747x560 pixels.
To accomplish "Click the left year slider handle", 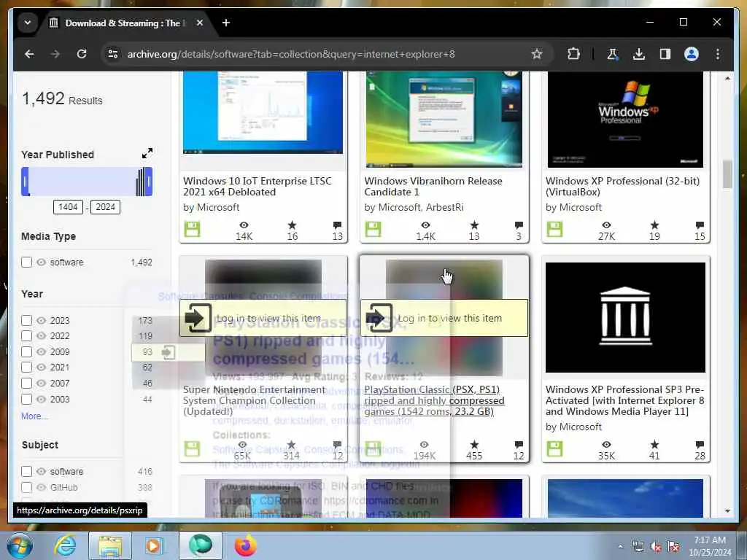I will pyautogui.click(x=26, y=182).
